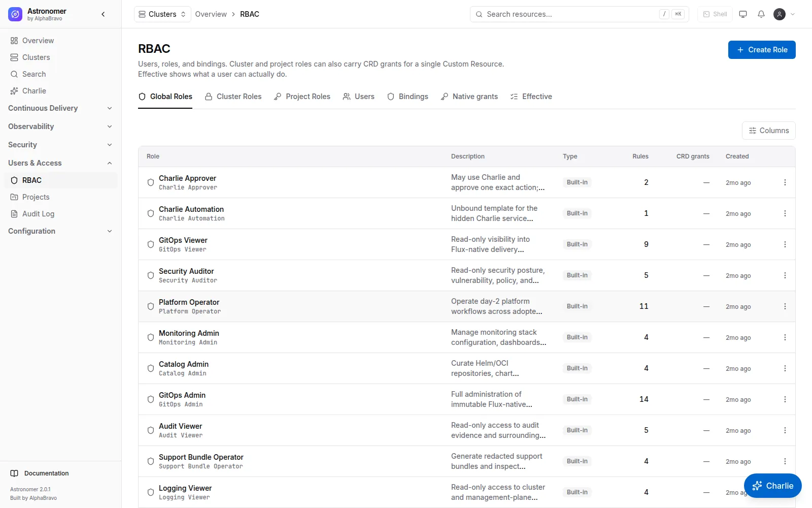Image resolution: width=812 pixels, height=508 pixels.
Task: Open the Clusters scope dropdown
Action: click(x=162, y=14)
